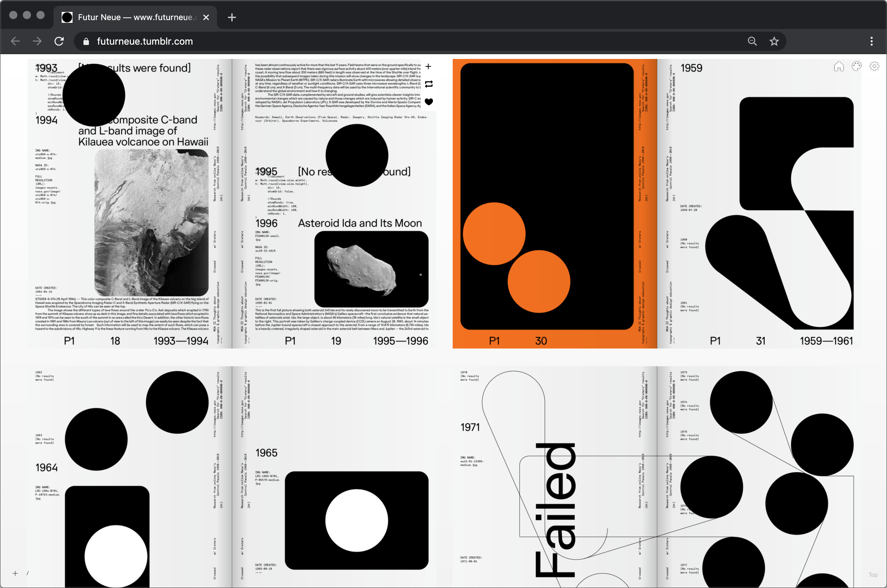Click the '1959—1961' footer text
This screenshot has width=887, height=588.
(x=826, y=341)
